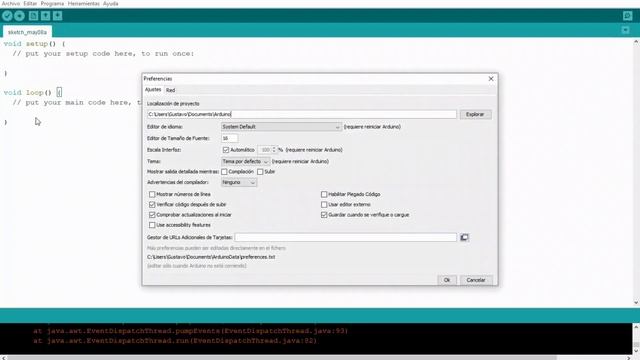Enable Habilitar Plegado Código
The image size is (640, 360).
(x=324, y=194)
